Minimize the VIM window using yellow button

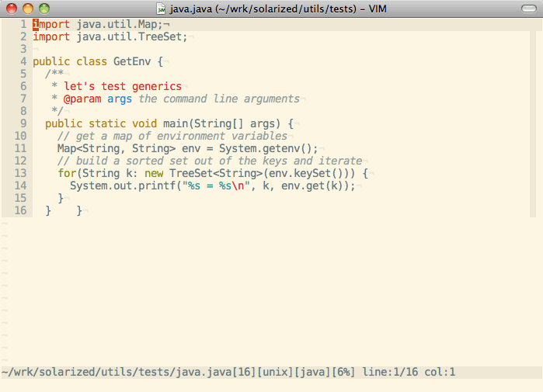(28, 9)
